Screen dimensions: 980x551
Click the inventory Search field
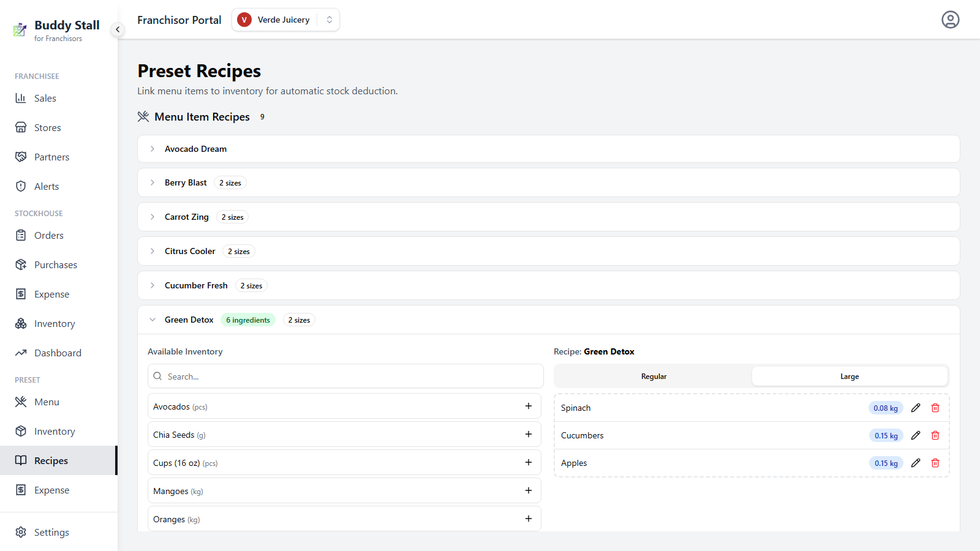coord(345,376)
